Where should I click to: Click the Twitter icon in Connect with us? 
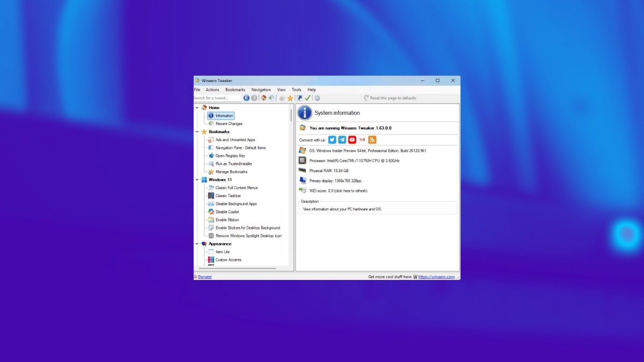[x=332, y=139]
